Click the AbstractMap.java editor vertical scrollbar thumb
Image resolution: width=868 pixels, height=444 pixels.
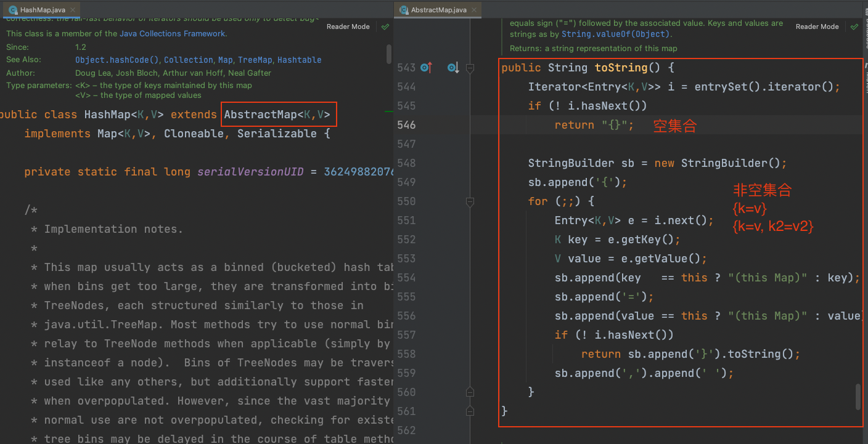[x=858, y=397]
